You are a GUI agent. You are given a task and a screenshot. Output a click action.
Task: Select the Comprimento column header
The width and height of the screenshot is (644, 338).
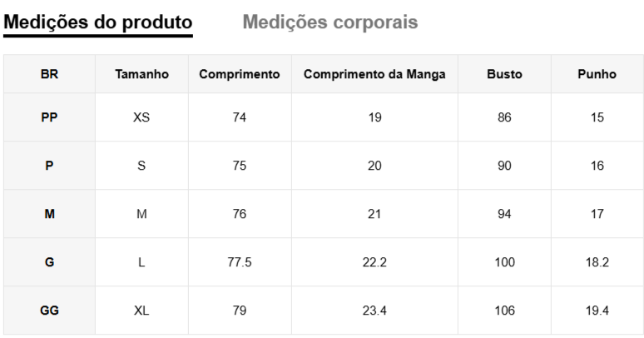tap(239, 74)
